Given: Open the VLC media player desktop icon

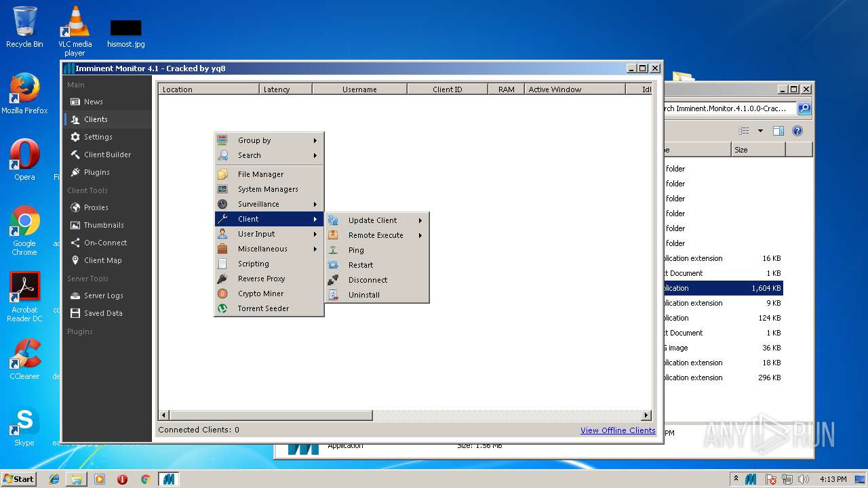Looking at the screenshot, I should 75,31.
